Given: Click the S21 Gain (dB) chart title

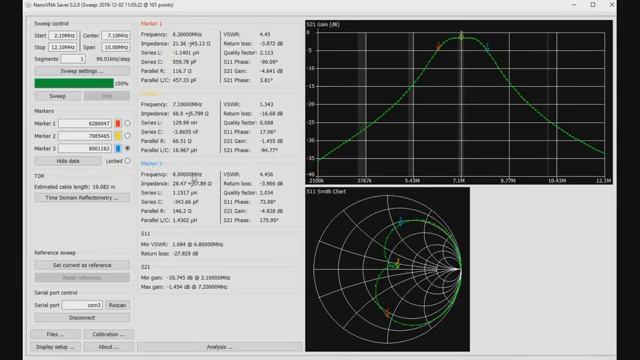Looking at the screenshot, I should (323, 24).
